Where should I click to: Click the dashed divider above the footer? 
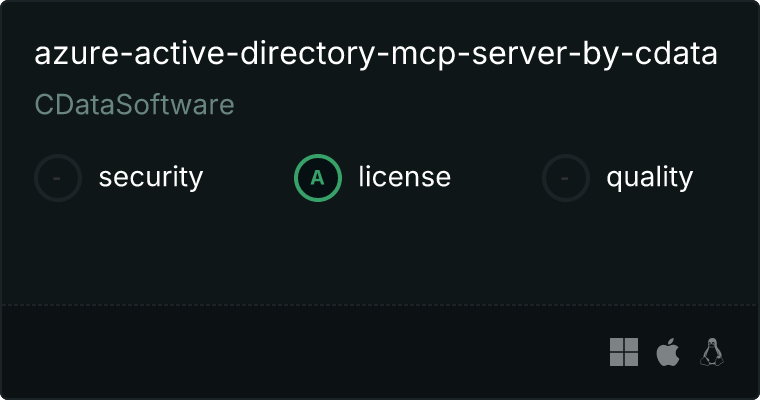pyautogui.click(x=380, y=304)
